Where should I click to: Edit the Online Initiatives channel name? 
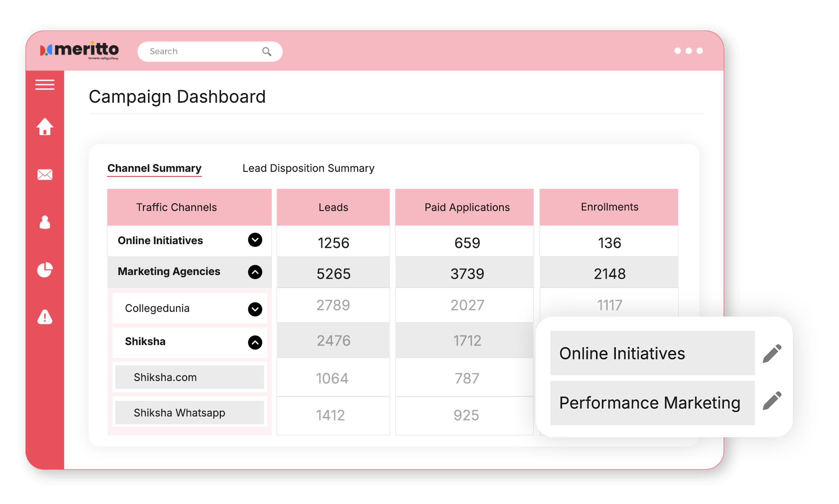(x=772, y=353)
